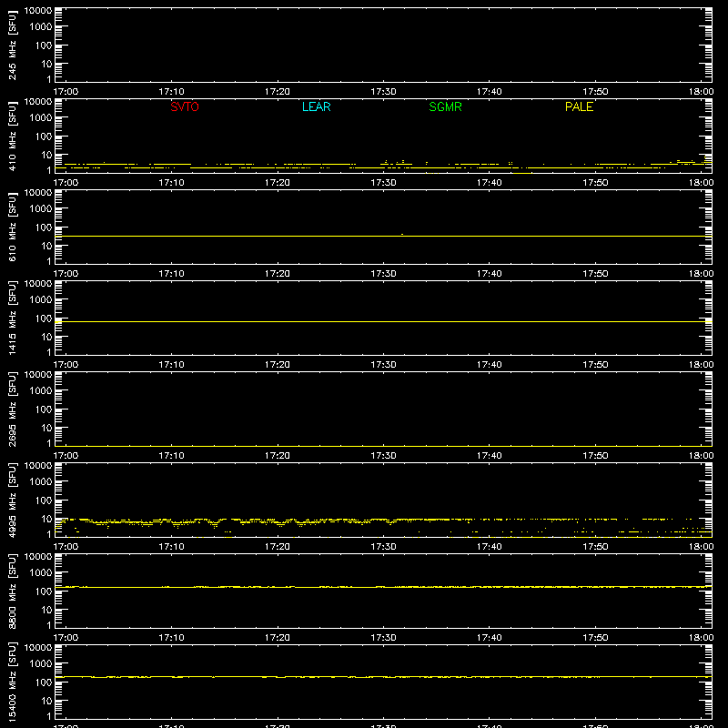Click 100 y-axis value in 4995 MHz panel
728x728 pixels.
(x=44, y=500)
